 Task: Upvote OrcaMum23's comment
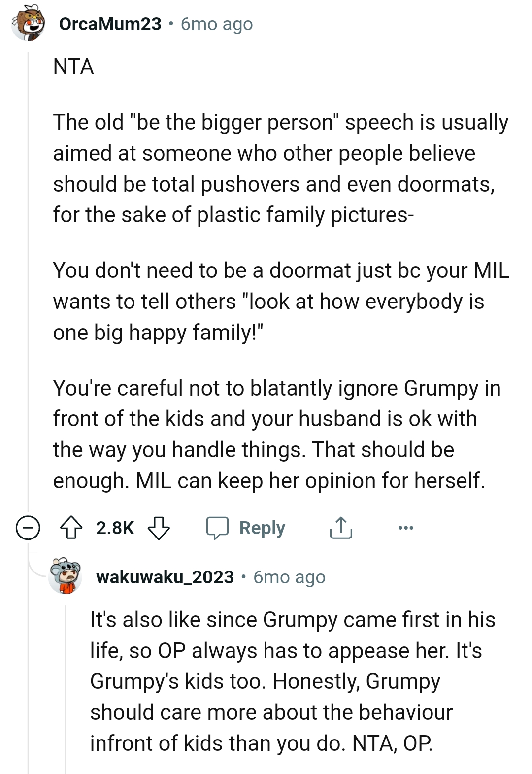(x=71, y=528)
